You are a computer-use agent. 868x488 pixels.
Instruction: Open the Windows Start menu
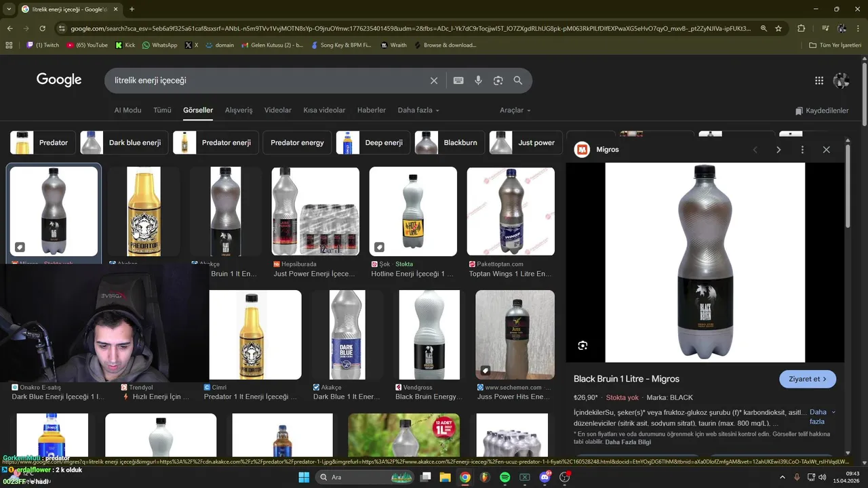coord(304,477)
